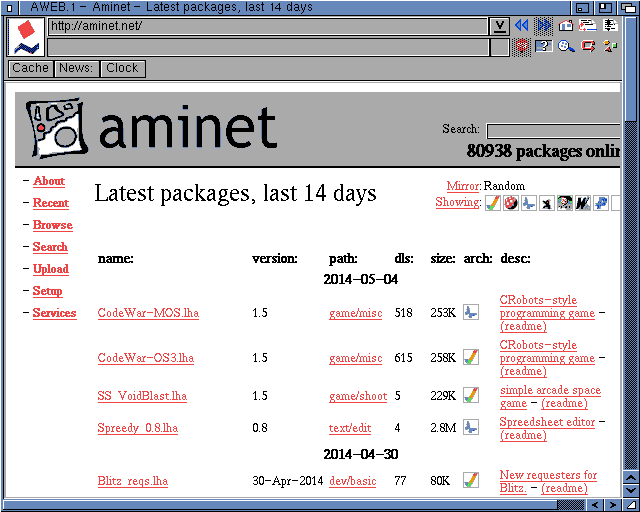Click butterfly arch icon in Spreedy_0.8 row
This screenshot has width=640, height=512.
[x=471, y=427]
